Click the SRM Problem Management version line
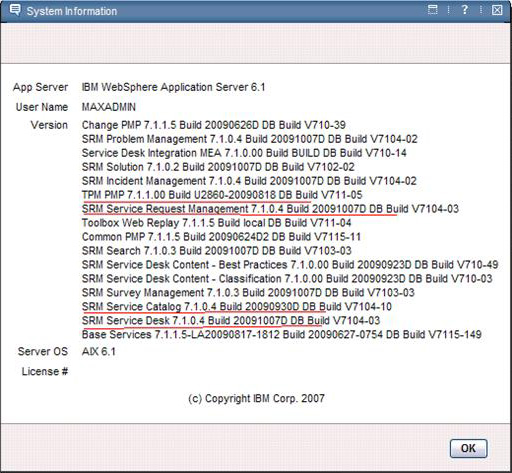Viewport: 512px width, 473px height. 250,139
